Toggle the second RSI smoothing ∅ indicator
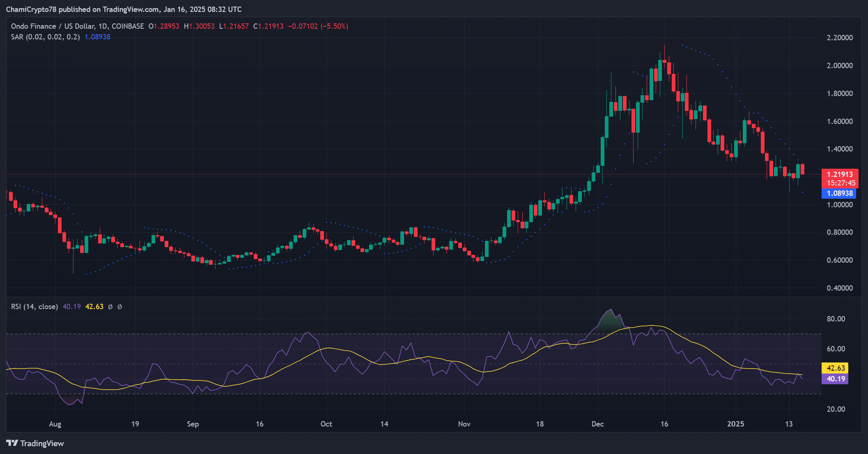 pyautogui.click(x=119, y=307)
